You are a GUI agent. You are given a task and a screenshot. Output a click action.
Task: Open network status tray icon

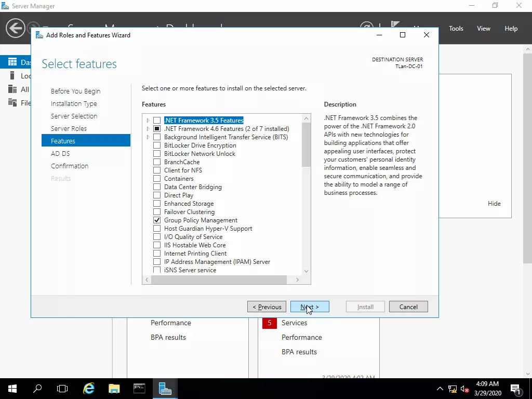pos(453,389)
